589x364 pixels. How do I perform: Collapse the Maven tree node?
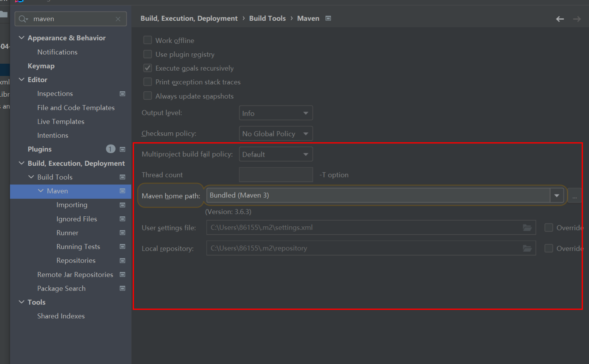pos(41,191)
